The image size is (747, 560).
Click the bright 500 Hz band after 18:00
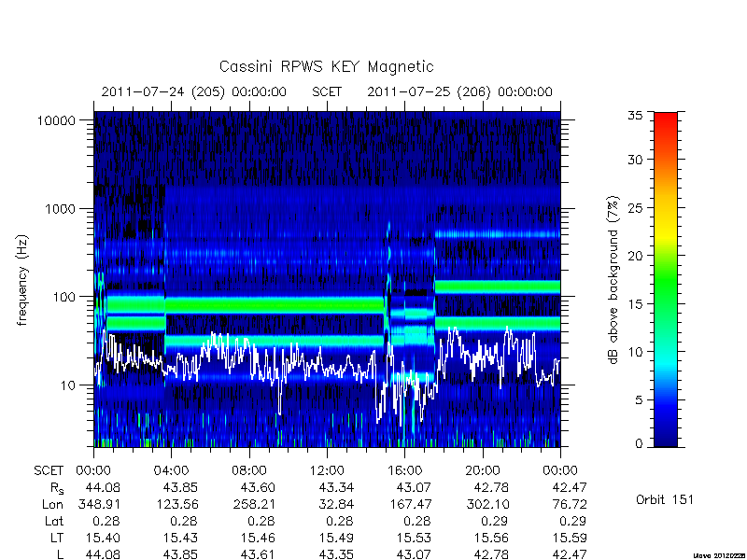498,234
